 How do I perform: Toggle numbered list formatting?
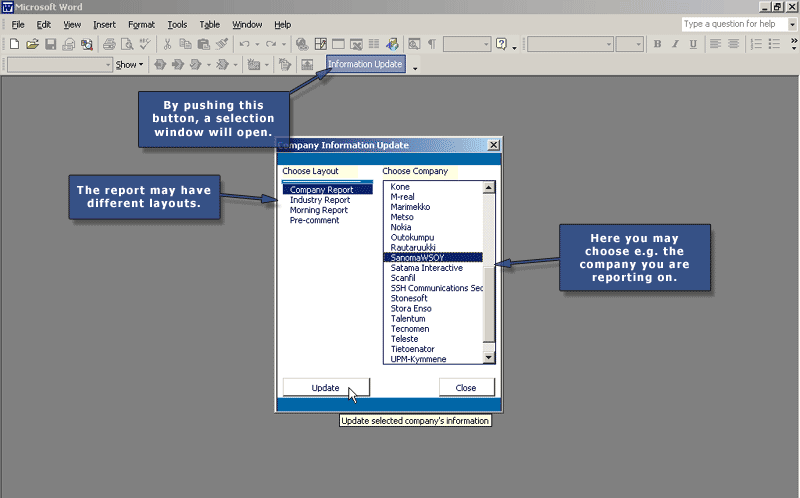pos(756,44)
